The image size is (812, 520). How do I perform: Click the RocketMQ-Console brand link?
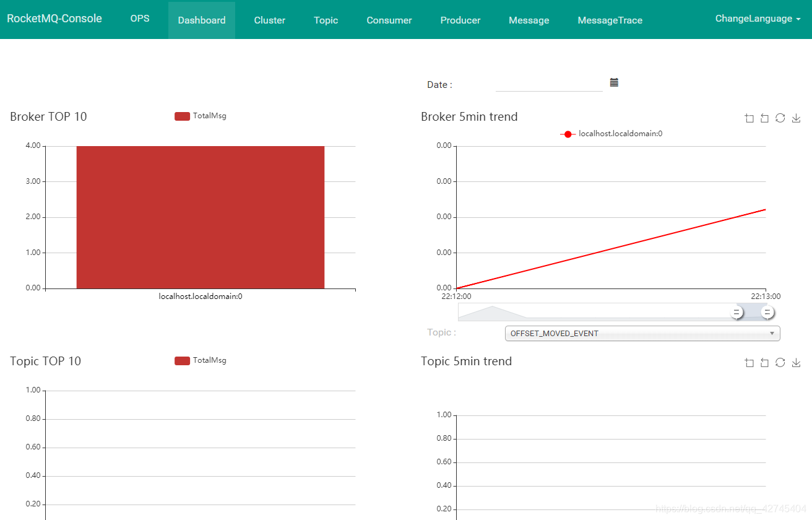point(54,19)
